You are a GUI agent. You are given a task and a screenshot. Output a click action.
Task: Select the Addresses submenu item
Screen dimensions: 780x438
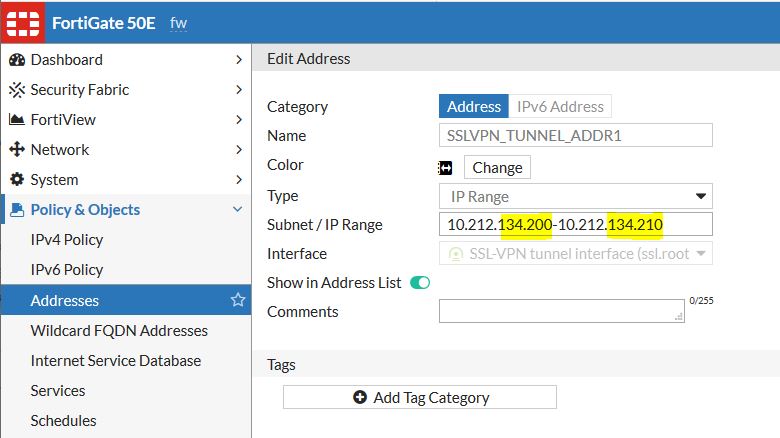click(x=126, y=300)
